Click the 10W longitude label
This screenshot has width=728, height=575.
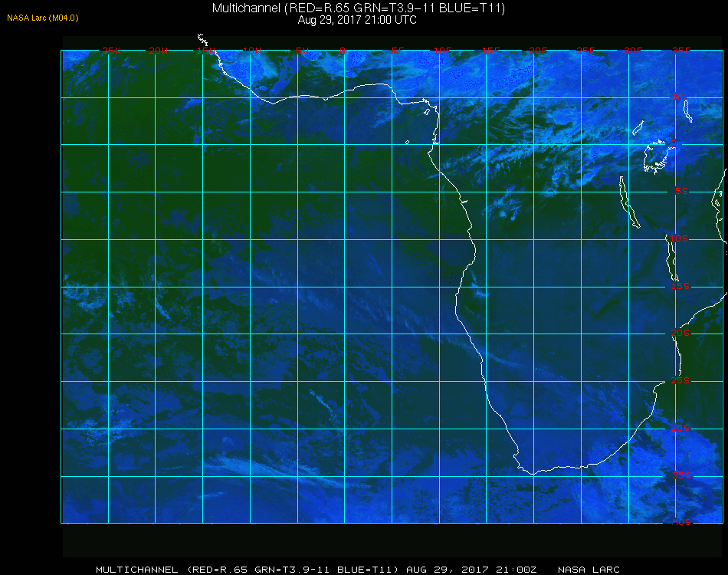coord(252,51)
